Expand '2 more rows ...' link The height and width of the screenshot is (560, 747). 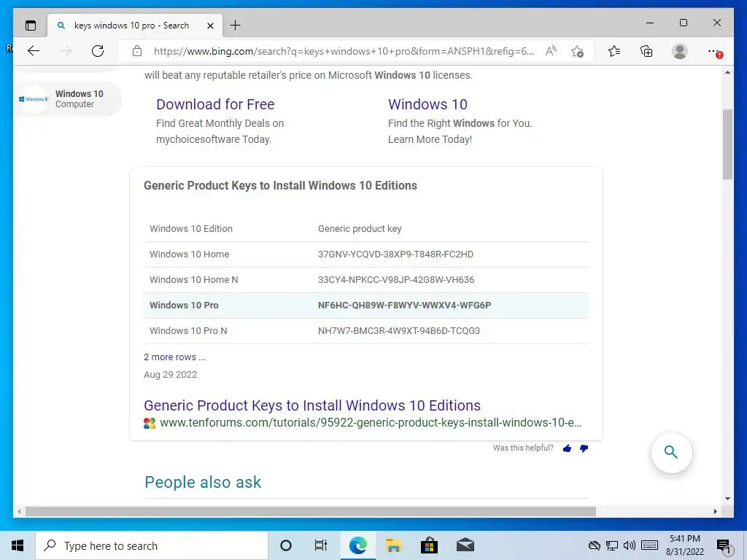175,357
